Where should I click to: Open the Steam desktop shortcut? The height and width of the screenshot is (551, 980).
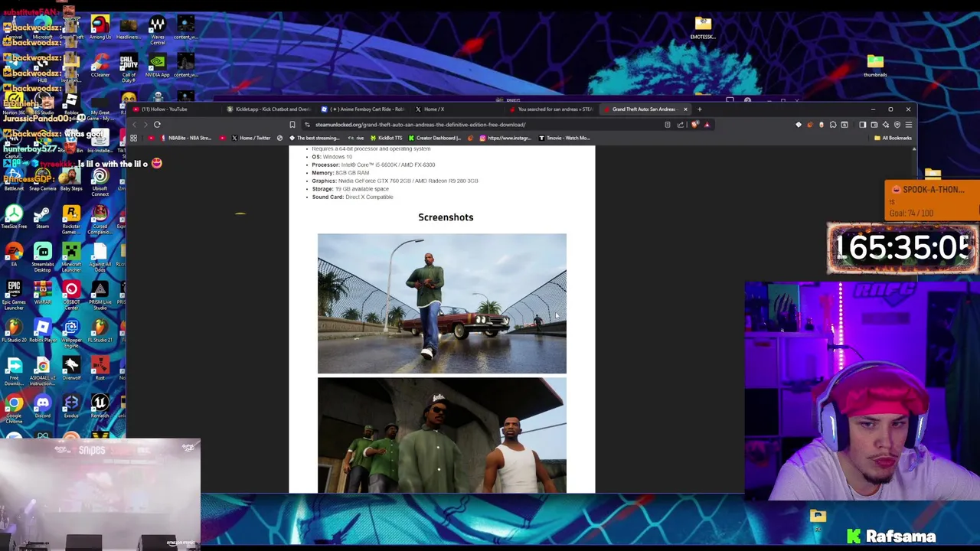[x=42, y=218]
